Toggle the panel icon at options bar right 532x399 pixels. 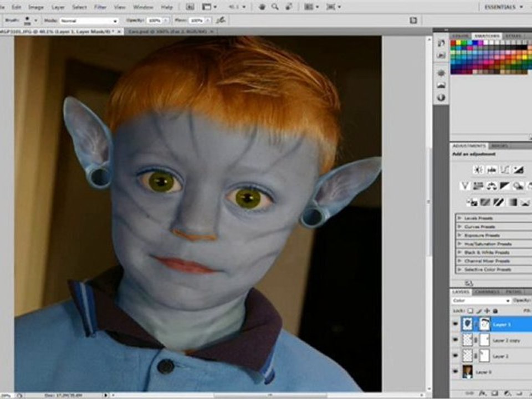click(x=413, y=21)
